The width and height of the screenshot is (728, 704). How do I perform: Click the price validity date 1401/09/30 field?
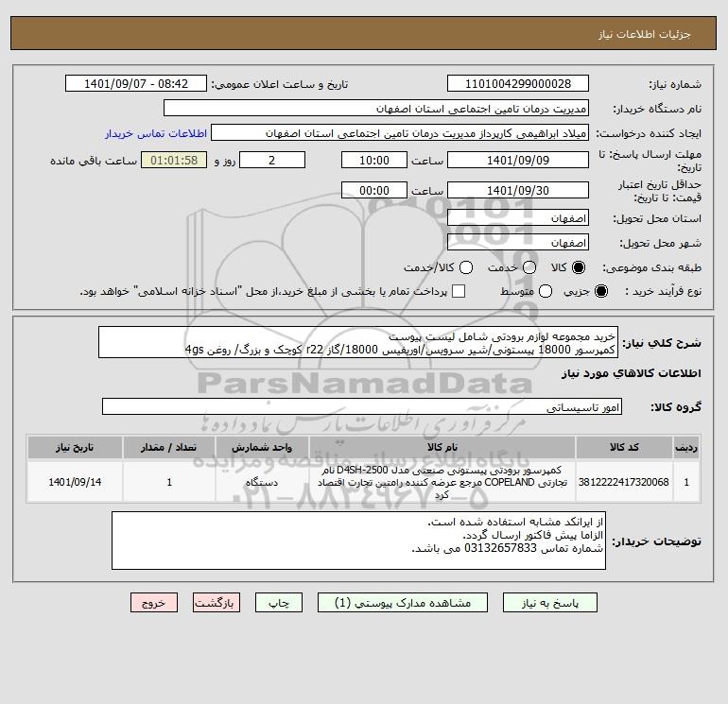pos(518,190)
